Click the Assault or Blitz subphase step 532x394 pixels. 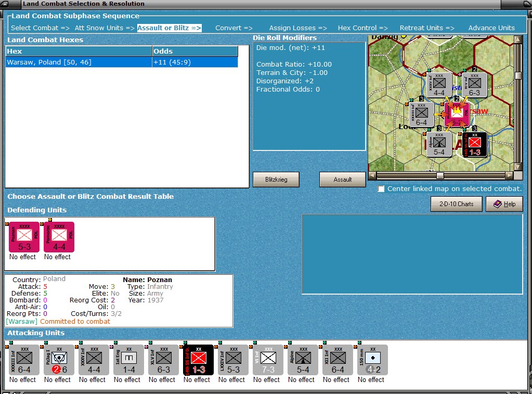tap(170, 28)
